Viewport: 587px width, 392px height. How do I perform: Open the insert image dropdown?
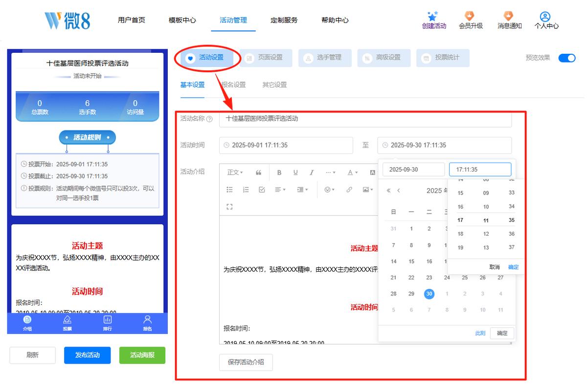click(368, 190)
